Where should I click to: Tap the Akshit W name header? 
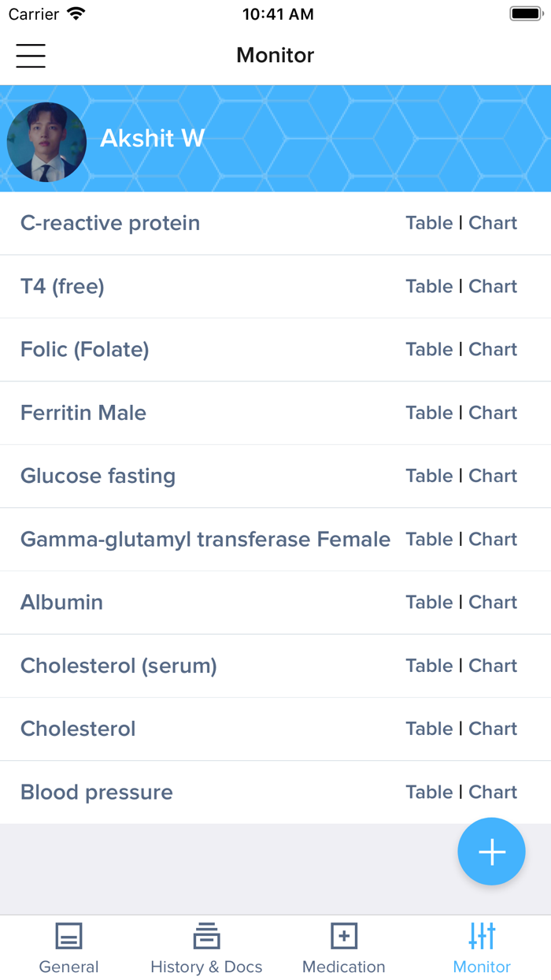coord(152,139)
